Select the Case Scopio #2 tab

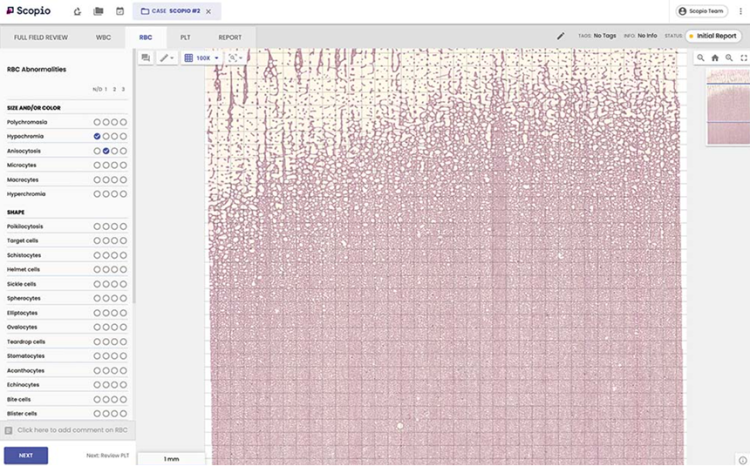click(176, 11)
